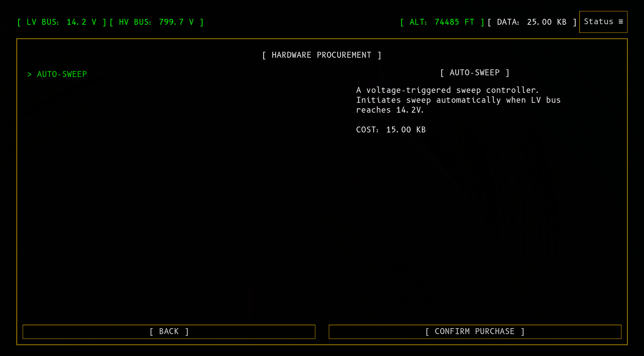Click the HV BUS label

coord(135,22)
